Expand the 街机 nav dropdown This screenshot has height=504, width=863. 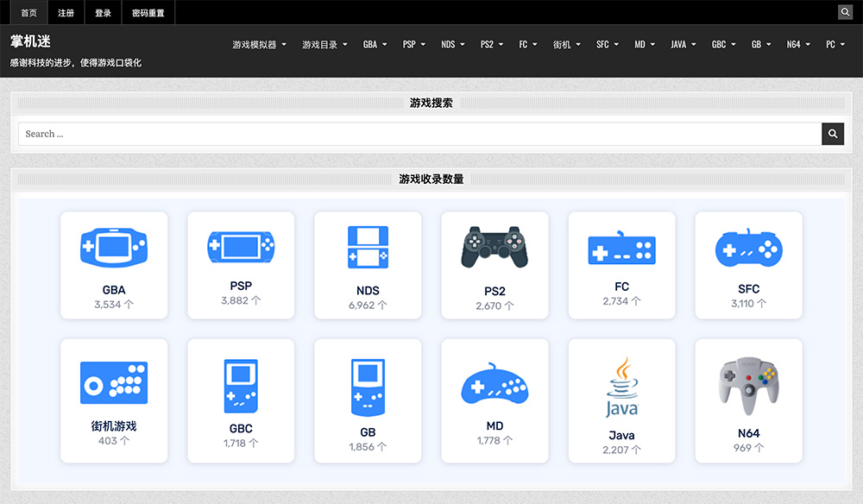click(567, 45)
